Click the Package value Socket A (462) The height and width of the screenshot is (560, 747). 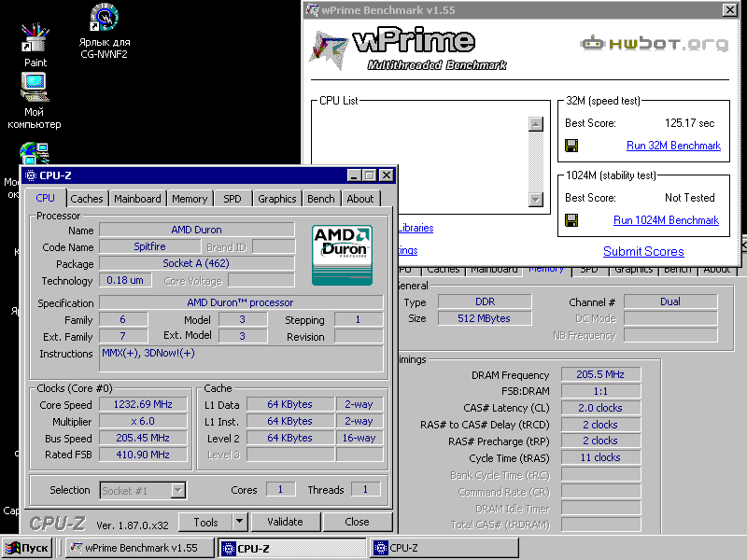pyautogui.click(x=196, y=263)
